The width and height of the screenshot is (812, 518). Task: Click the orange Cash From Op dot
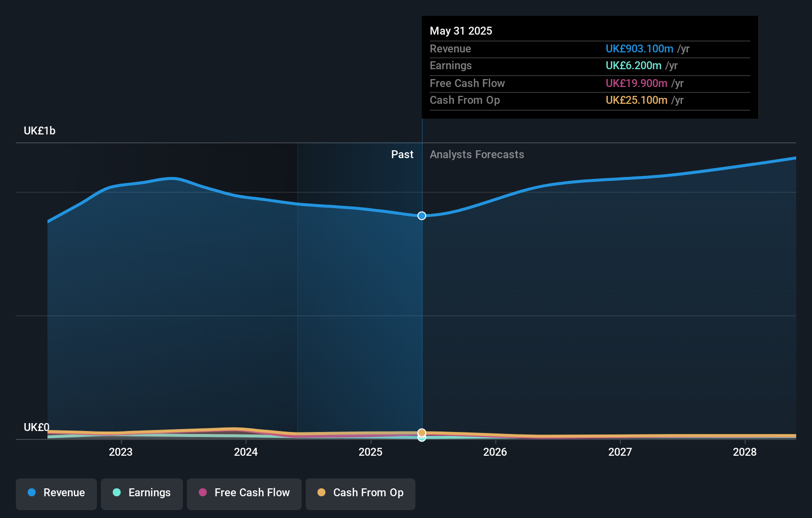tap(322, 493)
